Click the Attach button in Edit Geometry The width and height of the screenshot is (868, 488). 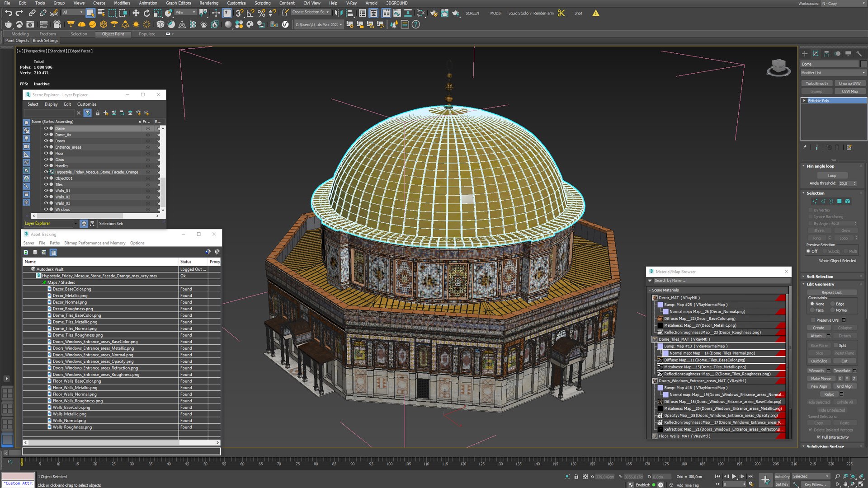[x=816, y=336]
